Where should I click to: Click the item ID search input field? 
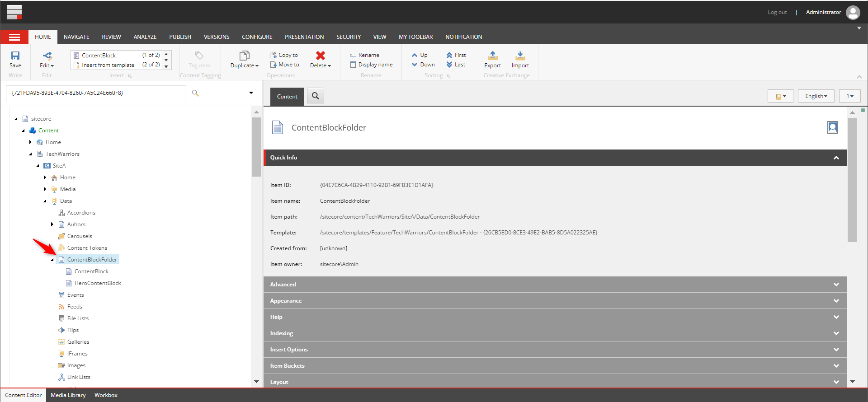[x=96, y=93]
